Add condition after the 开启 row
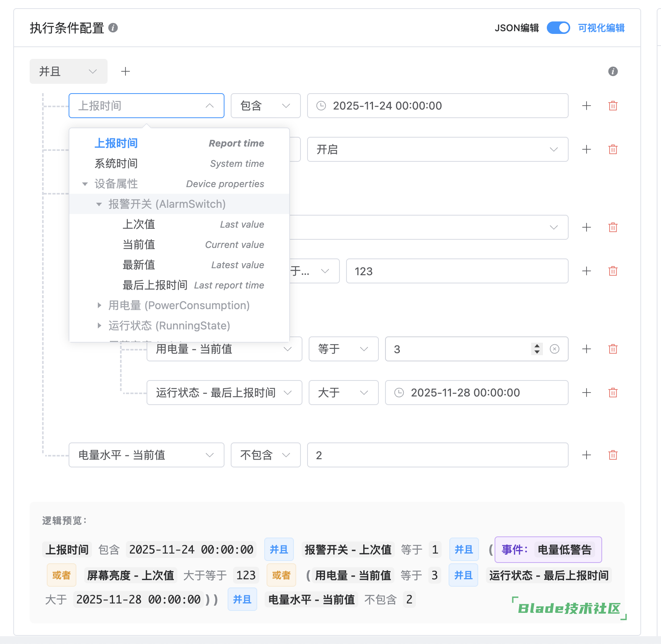 click(x=586, y=149)
